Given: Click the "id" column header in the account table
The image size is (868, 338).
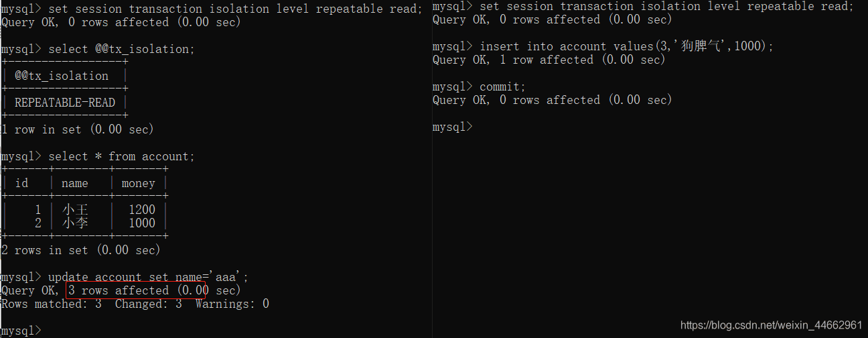Looking at the screenshot, I should click(x=21, y=183).
